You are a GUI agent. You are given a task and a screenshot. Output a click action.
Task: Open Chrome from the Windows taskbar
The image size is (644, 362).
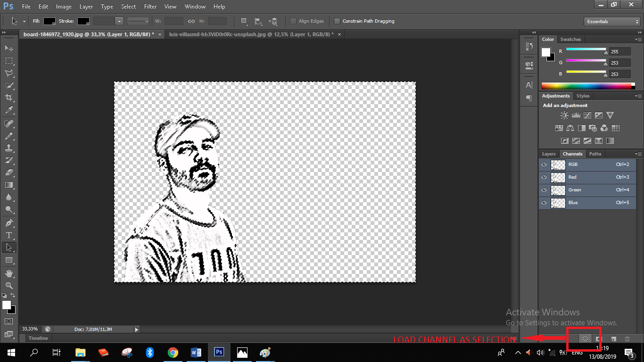click(x=173, y=352)
